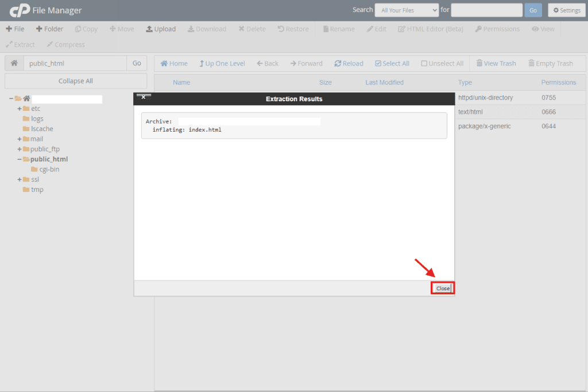
Task: Click the home icon beside path field
Action: point(14,63)
